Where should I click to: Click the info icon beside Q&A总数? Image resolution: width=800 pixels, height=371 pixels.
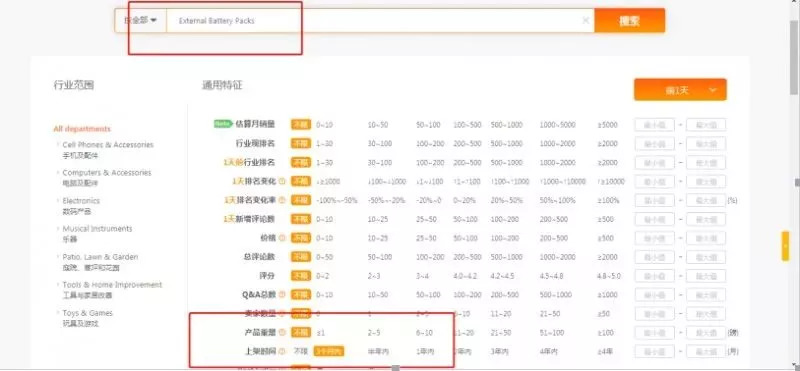(x=282, y=294)
